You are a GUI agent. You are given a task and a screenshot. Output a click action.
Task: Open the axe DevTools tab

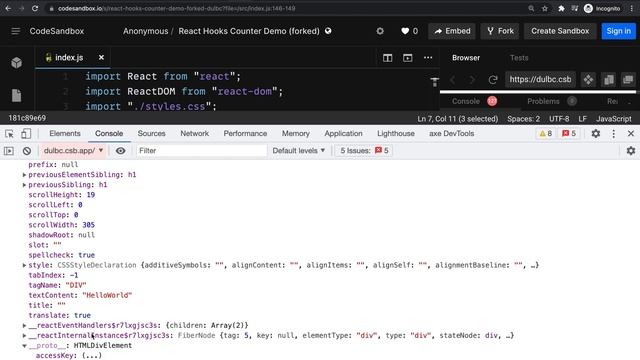(x=451, y=133)
